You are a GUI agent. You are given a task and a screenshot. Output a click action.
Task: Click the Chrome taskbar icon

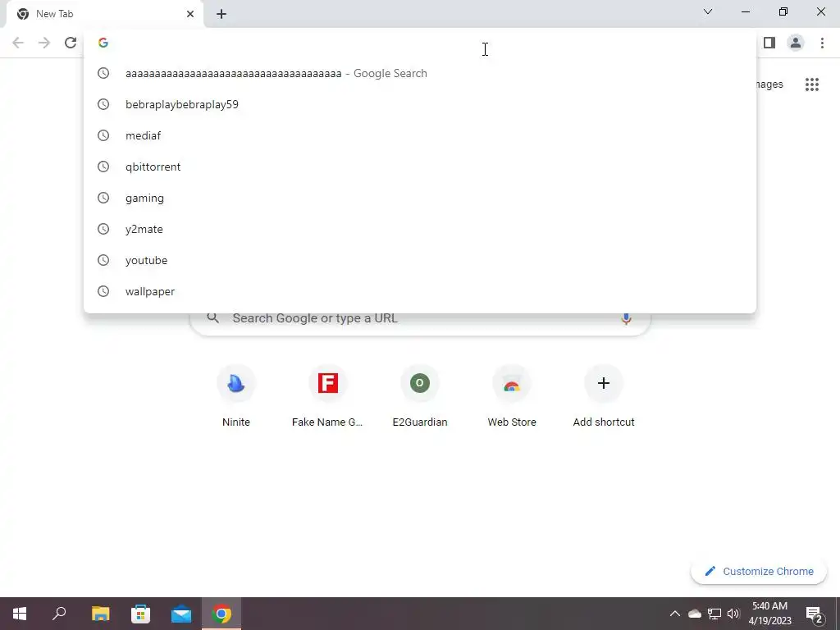point(221,614)
